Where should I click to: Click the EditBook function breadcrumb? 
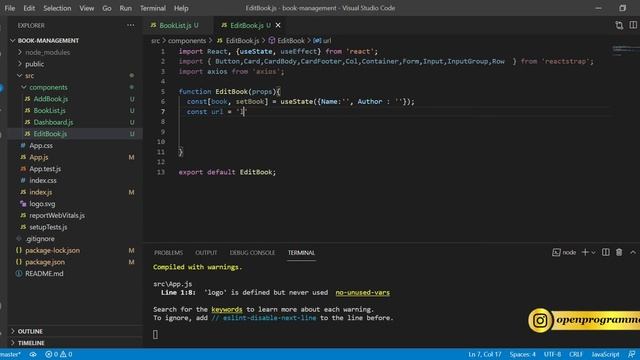pyautogui.click(x=291, y=40)
